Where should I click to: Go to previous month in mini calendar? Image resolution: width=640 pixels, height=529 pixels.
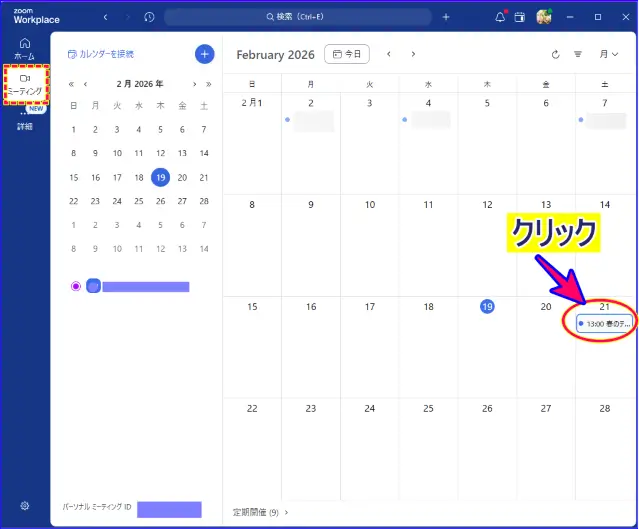tap(85, 84)
